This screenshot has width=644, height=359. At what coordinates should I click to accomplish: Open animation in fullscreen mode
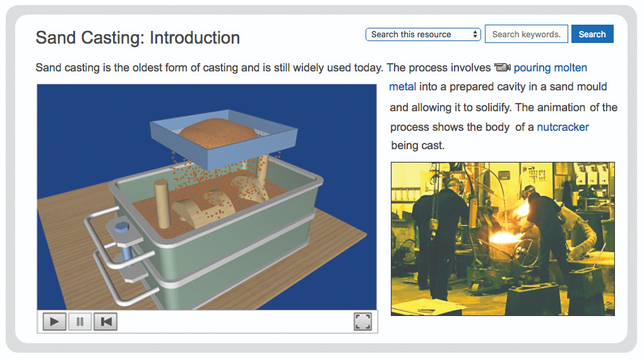tap(362, 322)
